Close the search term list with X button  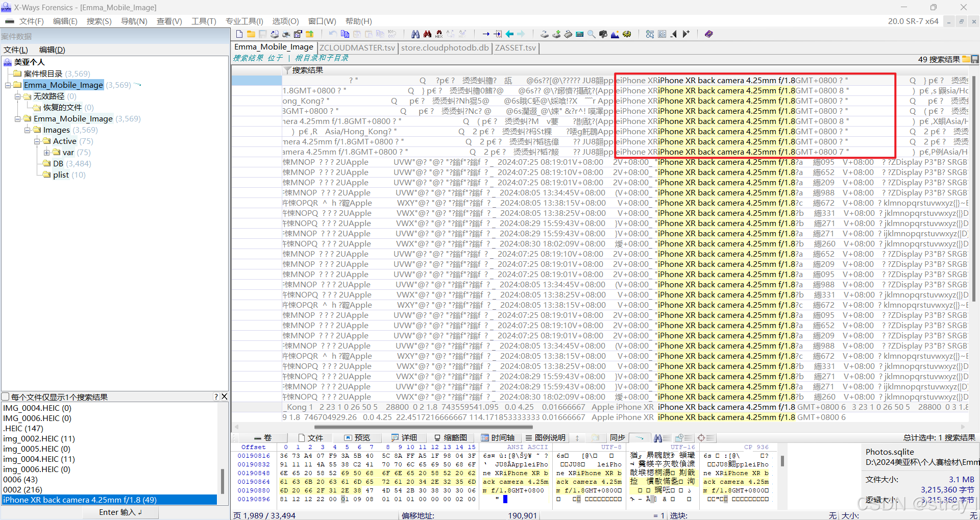click(224, 397)
